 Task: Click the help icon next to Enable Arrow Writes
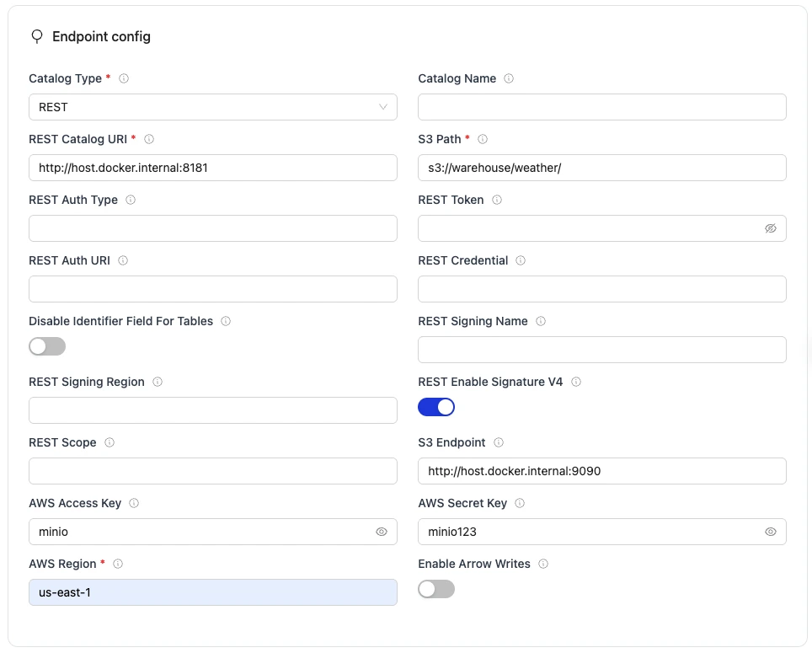[x=542, y=564]
